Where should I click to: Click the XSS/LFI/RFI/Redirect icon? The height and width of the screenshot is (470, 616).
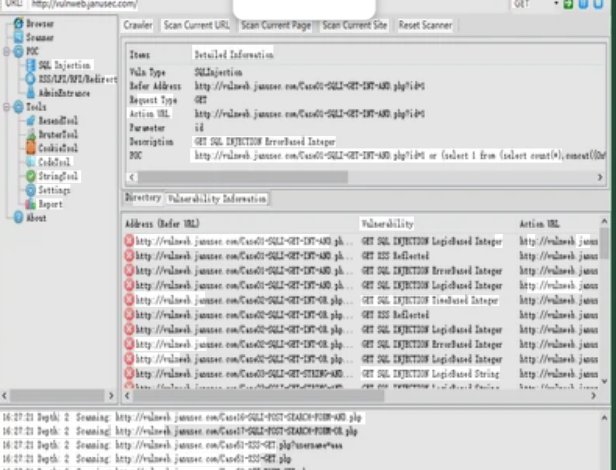point(31,79)
